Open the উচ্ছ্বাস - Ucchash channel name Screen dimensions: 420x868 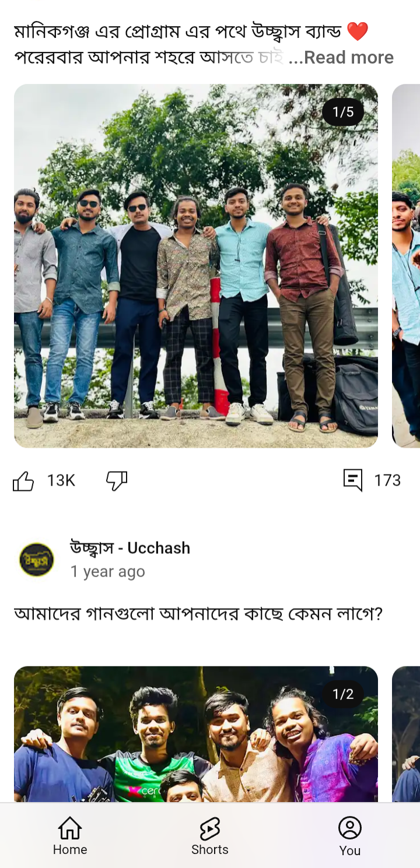click(x=130, y=548)
